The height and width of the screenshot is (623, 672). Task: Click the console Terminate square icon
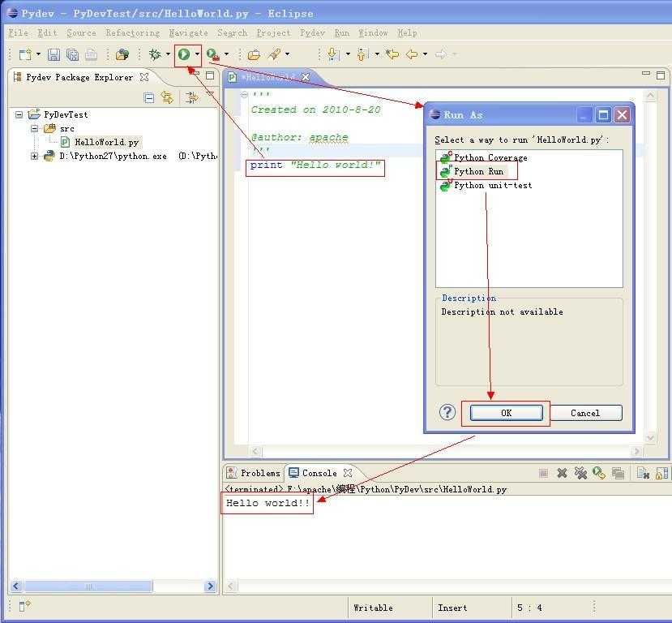click(x=543, y=473)
